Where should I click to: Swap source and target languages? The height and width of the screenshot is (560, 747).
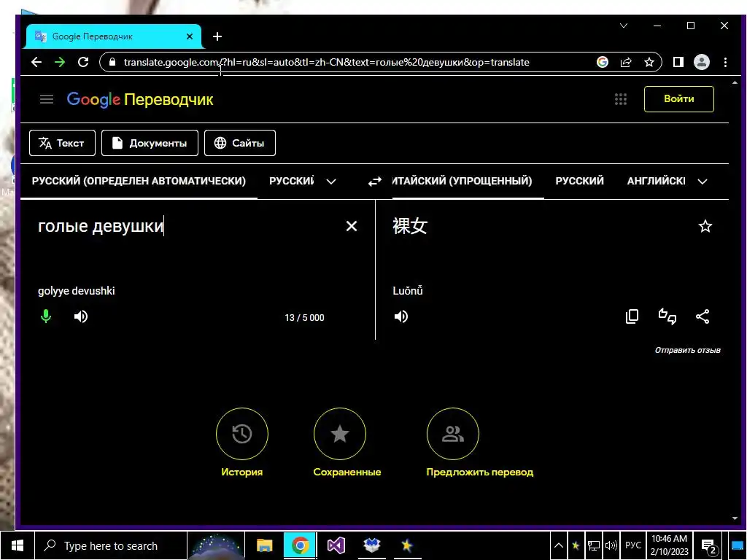pos(375,182)
